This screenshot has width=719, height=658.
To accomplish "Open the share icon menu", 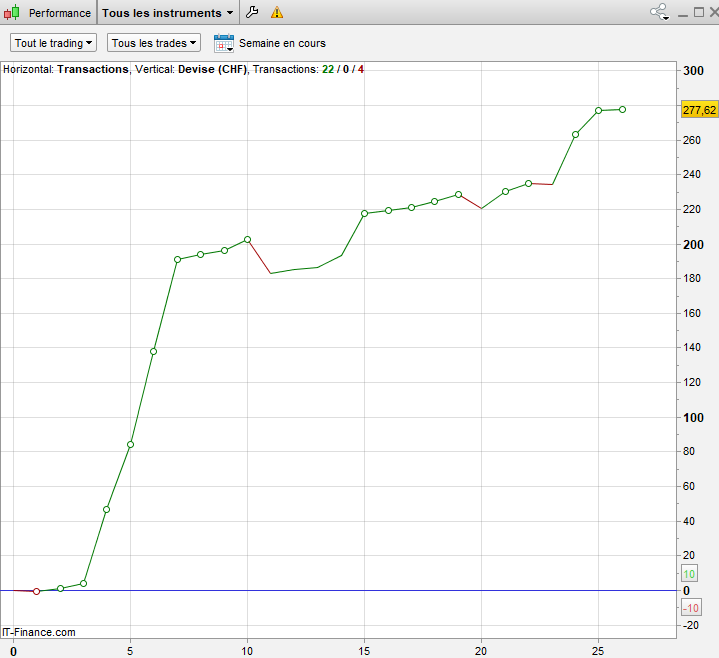I will click(x=660, y=12).
